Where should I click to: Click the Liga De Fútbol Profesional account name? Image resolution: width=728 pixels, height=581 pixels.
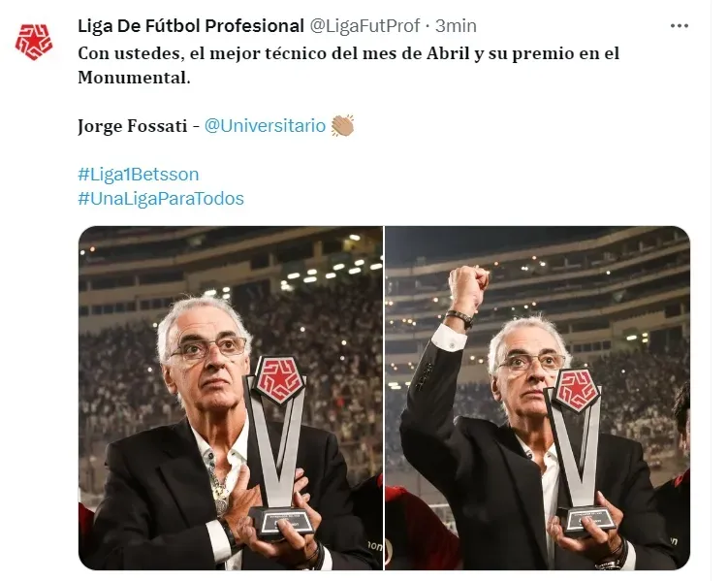(191, 26)
